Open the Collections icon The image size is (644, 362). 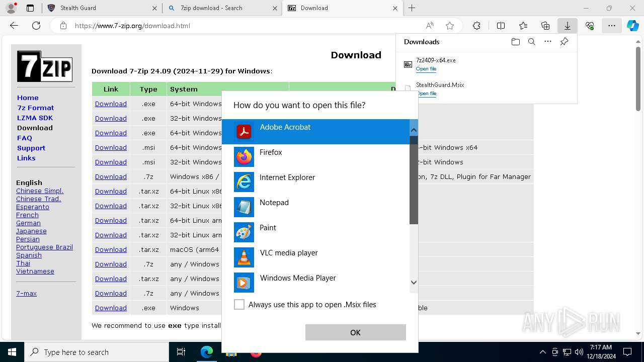coord(545,26)
